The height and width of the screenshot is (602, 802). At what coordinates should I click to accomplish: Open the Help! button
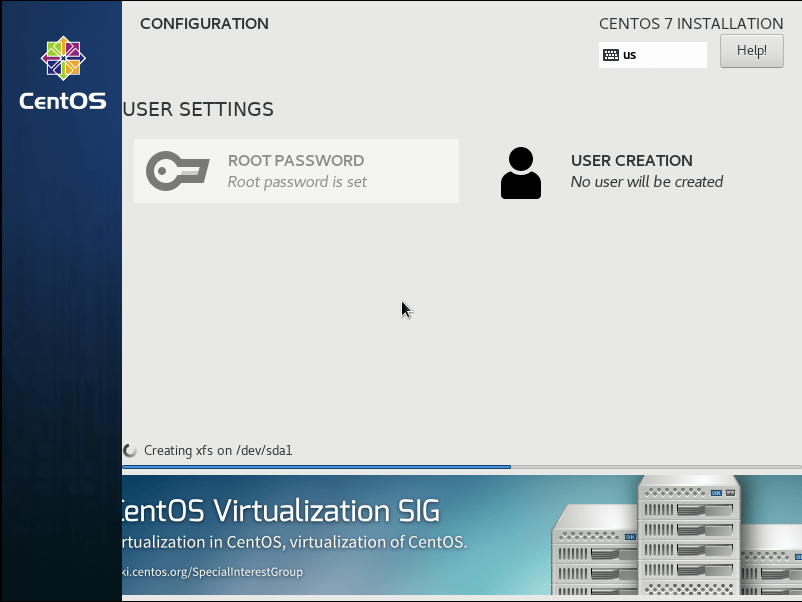(751, 51)
